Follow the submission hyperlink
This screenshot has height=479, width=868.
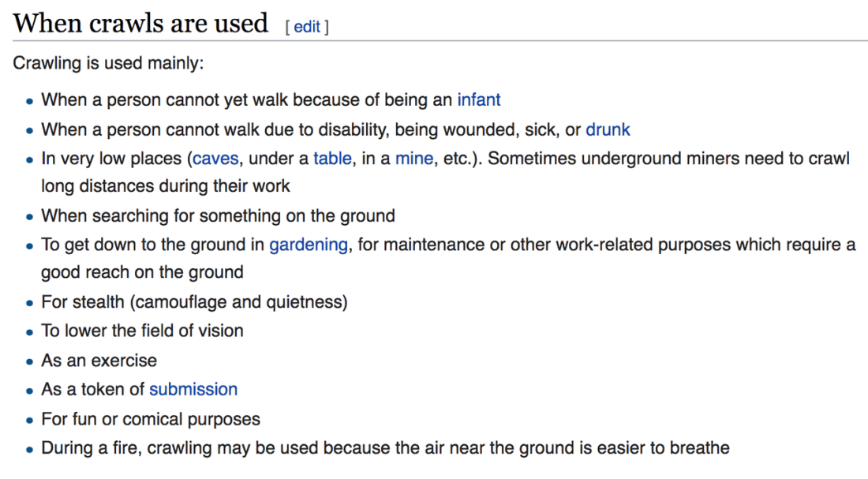tap(193, 389)
